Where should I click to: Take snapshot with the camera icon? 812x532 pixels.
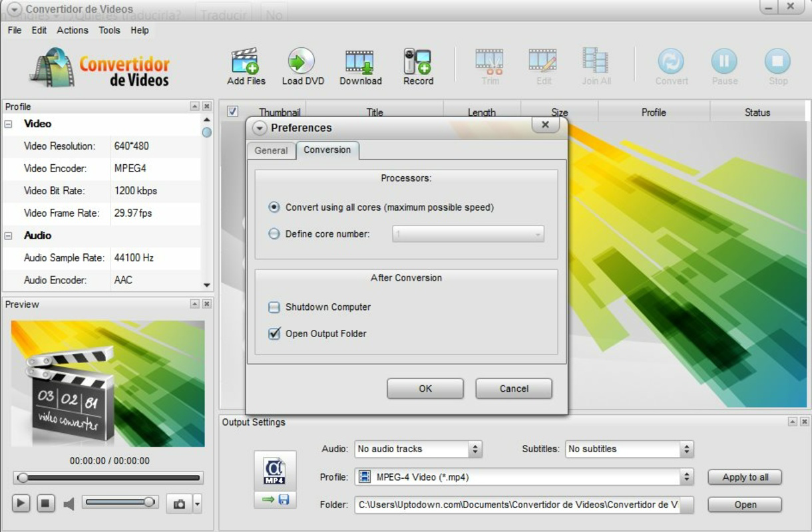pyautogui.click(x=179, y=504)
